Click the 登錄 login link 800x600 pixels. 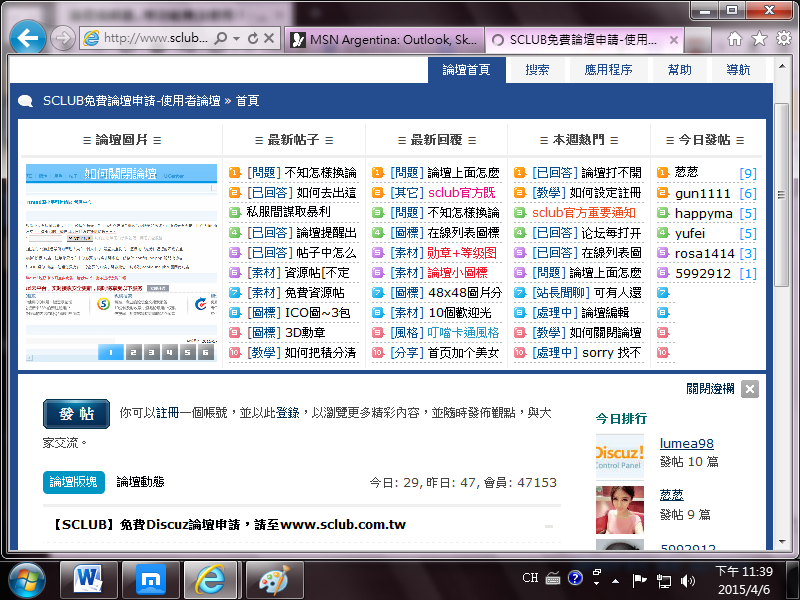pyautogui.click(x=287, y=413)
